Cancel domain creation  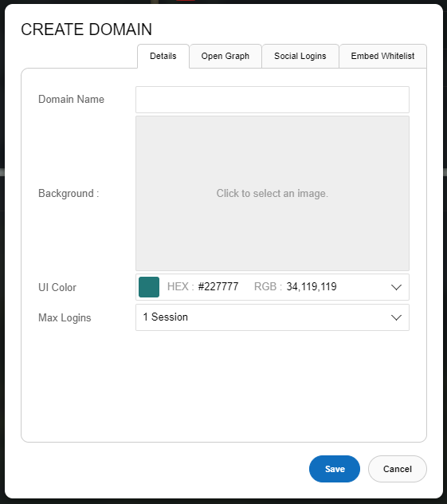tap(398, 469)
